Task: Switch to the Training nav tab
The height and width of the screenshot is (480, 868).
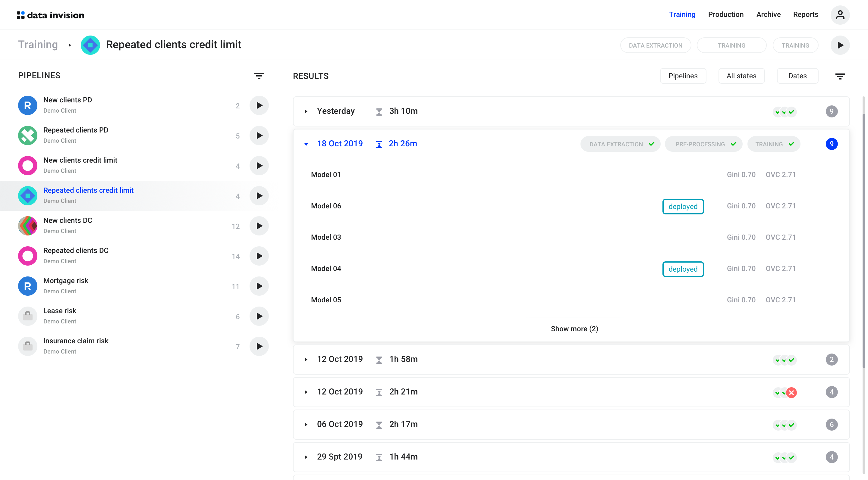Action: (x=682, y=14)
